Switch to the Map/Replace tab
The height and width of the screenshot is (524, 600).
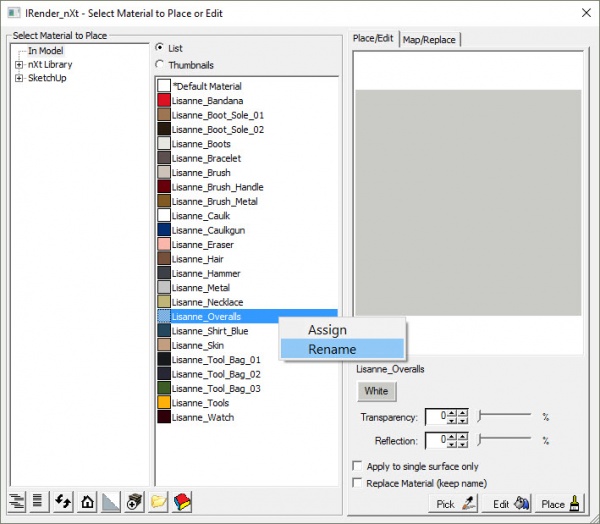(429, 40)
